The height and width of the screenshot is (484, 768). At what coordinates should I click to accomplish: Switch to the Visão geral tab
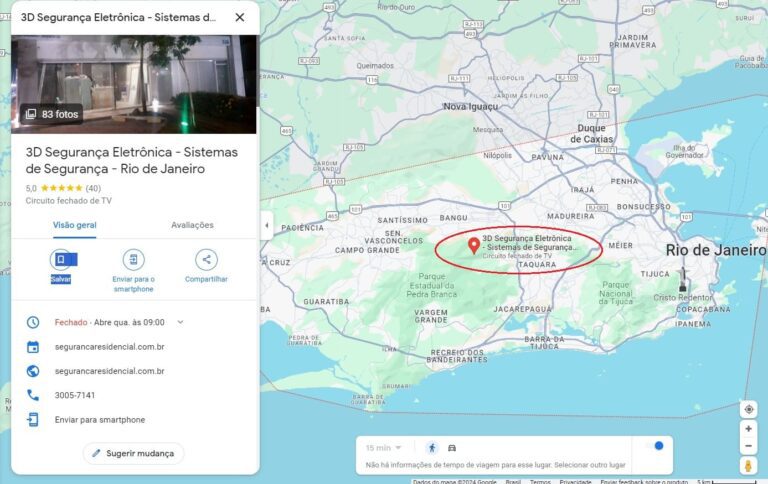[x=74, y=225]
